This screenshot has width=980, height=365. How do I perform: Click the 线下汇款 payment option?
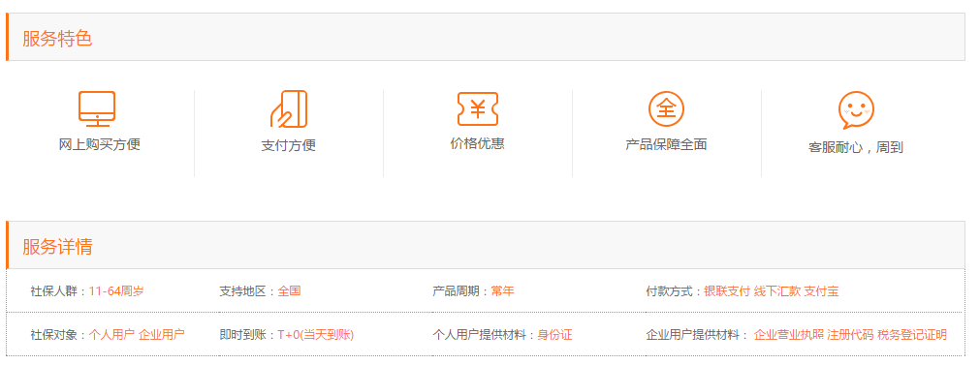coord(776,290)
